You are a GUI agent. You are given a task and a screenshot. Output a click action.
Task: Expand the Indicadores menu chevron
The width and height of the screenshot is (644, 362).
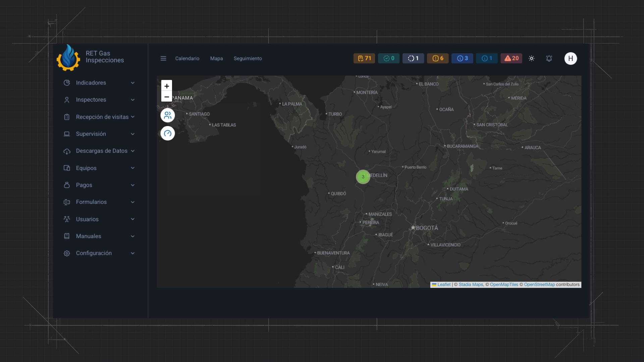tap(133, 83)
